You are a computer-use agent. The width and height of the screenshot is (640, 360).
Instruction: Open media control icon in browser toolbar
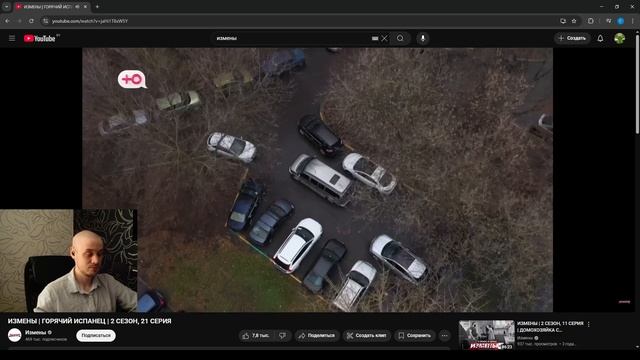609,21
